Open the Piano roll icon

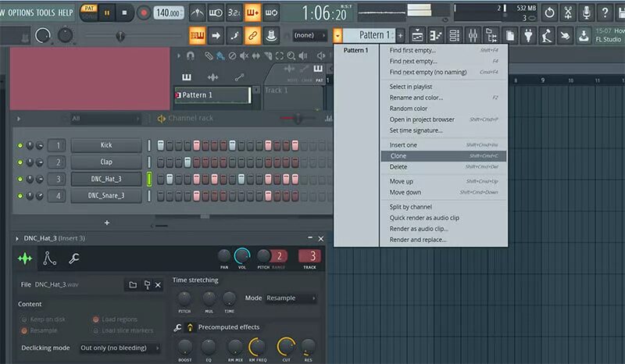coord(436,35)
